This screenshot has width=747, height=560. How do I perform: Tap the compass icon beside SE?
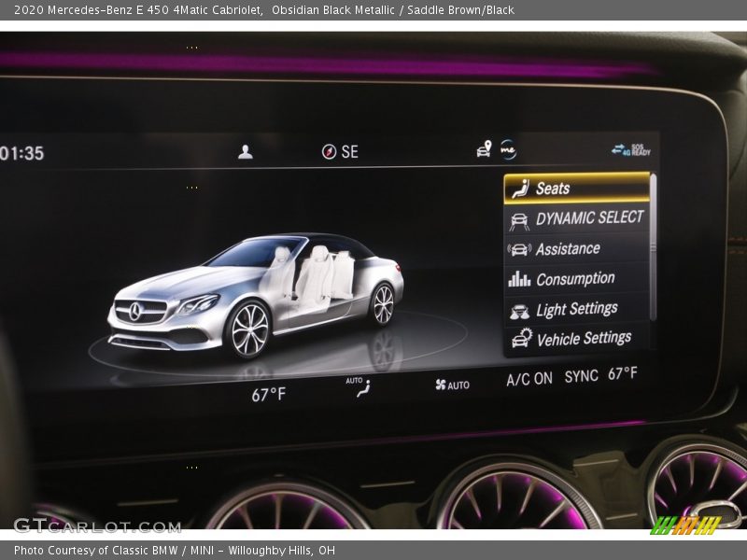pyautogui.click(x=329, y=152)
